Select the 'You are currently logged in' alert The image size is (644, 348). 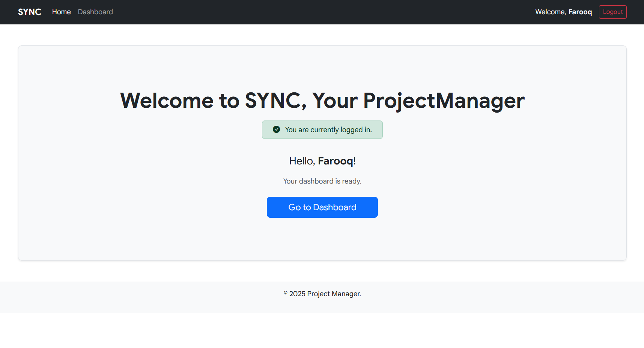(x=322, y=130)
